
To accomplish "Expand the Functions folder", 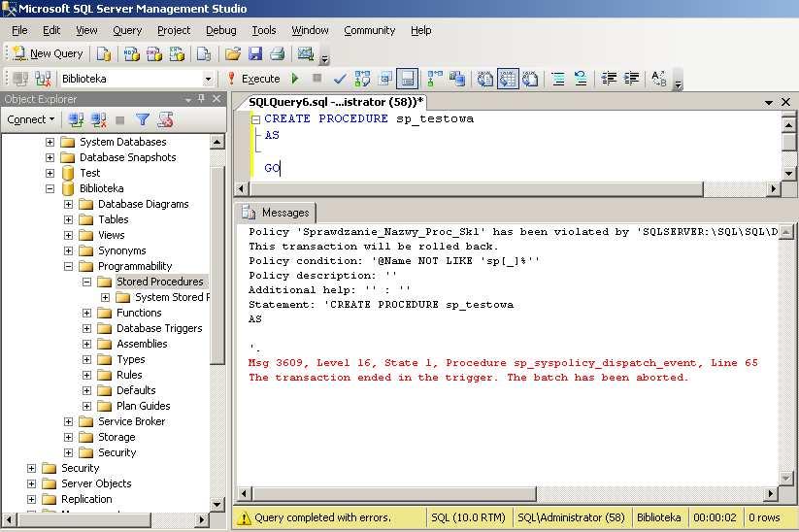I will [86, 313].
